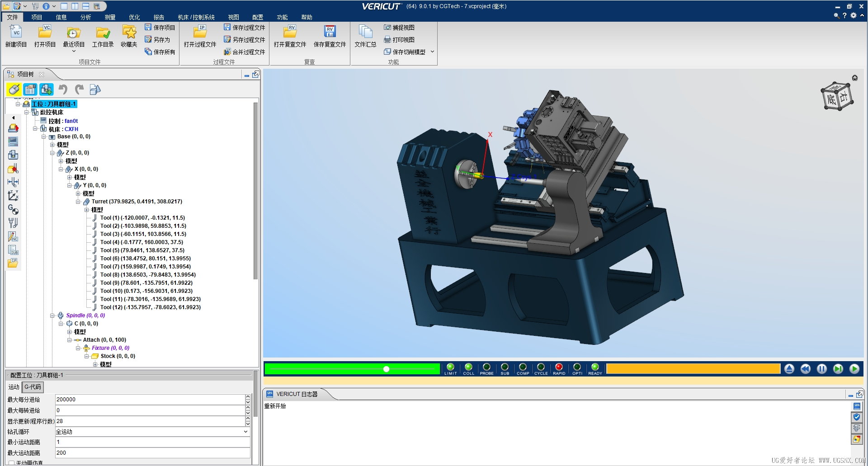Open the 分析 menu tab

coord(85,17)
